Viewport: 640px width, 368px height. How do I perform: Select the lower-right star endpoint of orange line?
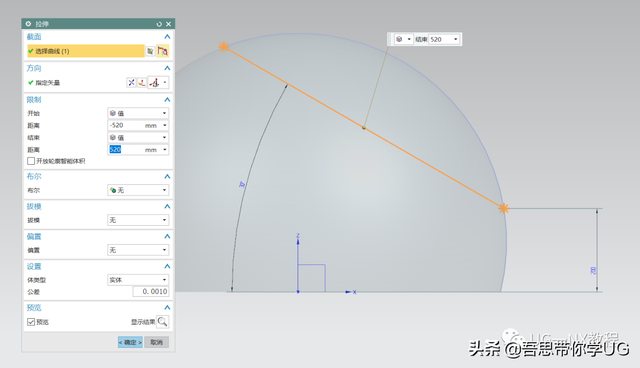click(x=504, y=208)
